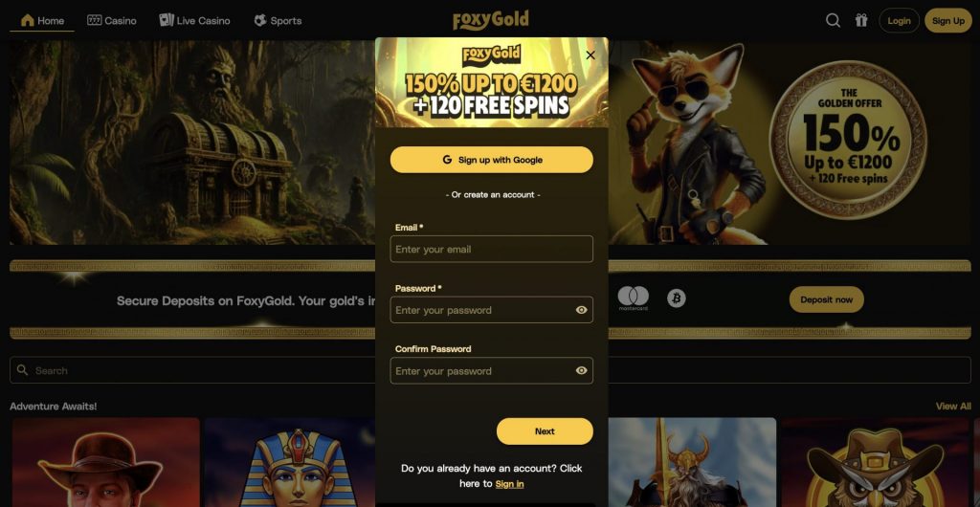Click the FoxyGold logo in header

[491, 20]
